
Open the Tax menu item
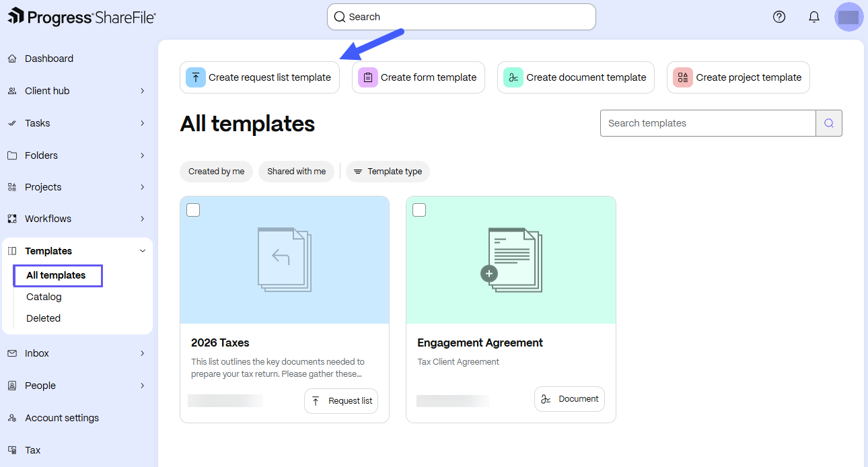click(33, 450)
